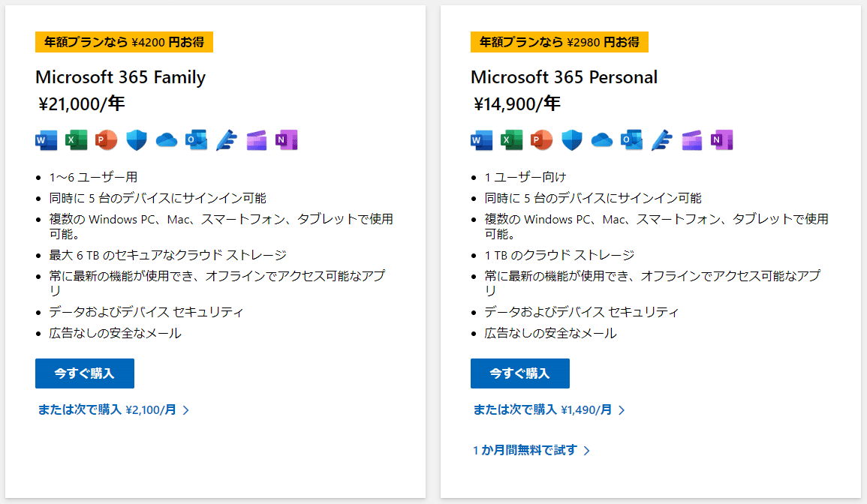Click the Editor pen icon in Family plan
This screenshot has height=504, width=867.
coord(227,140)
